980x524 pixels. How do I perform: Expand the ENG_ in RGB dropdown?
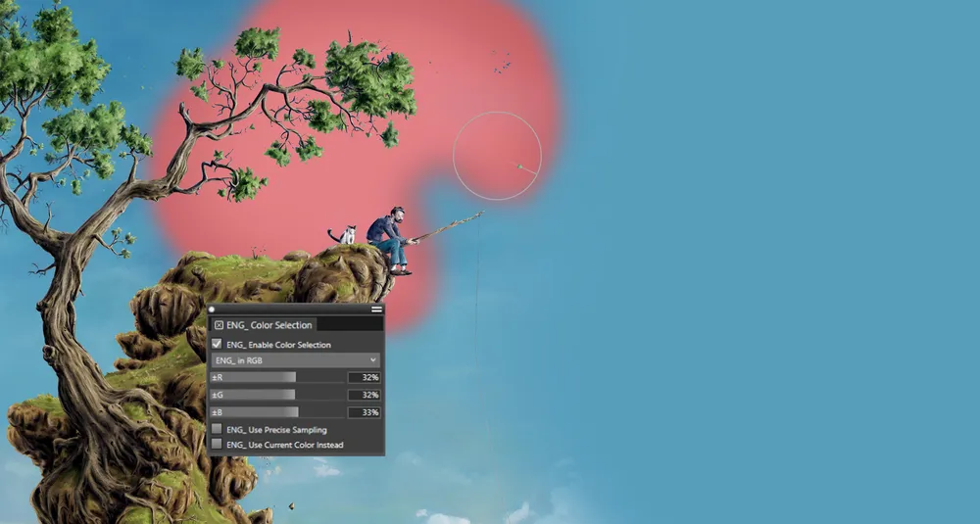(x=295, y=360)
